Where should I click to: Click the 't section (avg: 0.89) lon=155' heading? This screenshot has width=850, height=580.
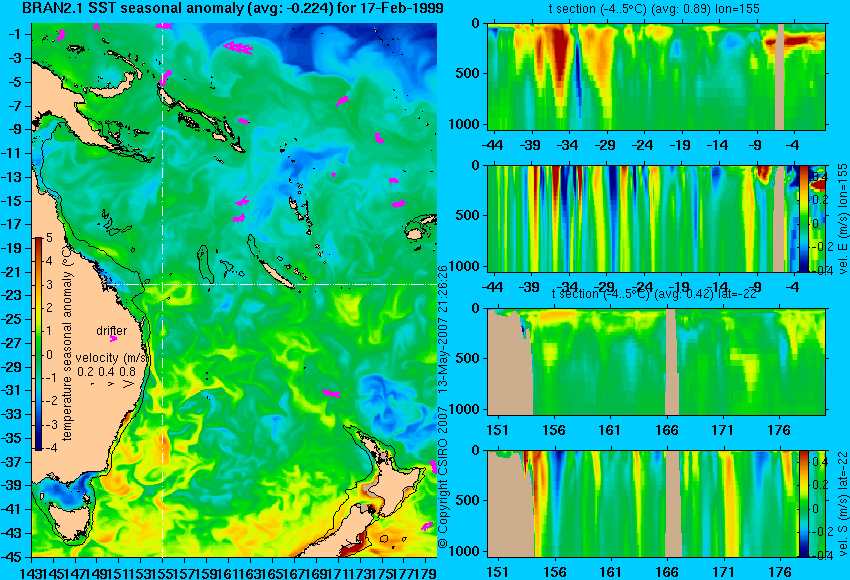point(654,9)
